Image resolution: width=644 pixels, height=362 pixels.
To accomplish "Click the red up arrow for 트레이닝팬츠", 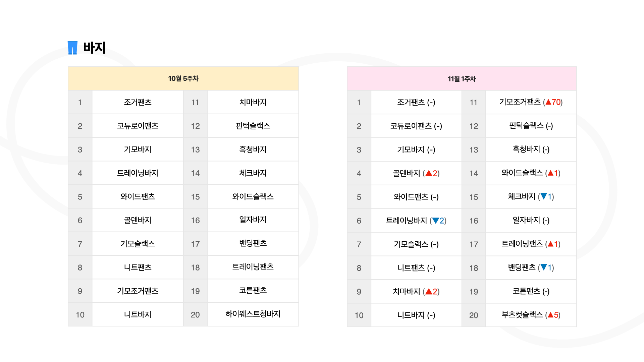I will coord(550,244).
